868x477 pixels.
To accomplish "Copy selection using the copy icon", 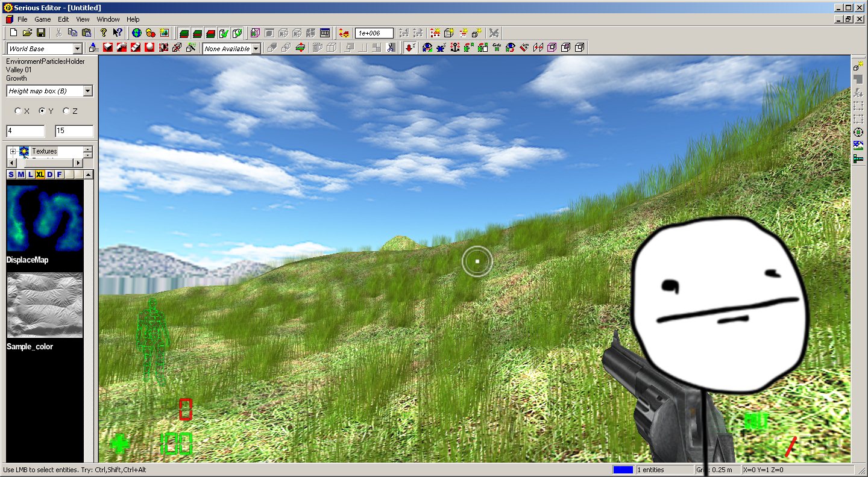I will coord(72,33).
